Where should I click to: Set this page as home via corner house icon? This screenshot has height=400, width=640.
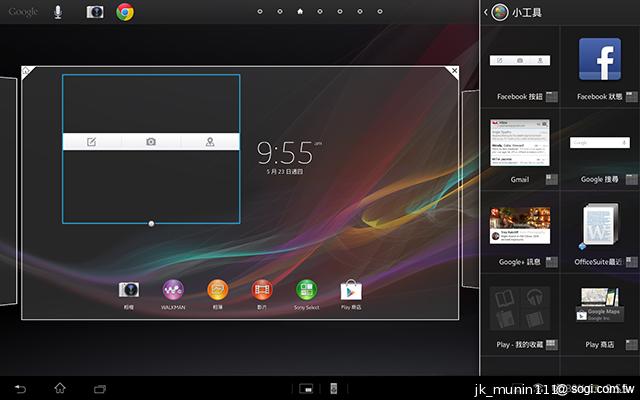[x=27, y=71]
